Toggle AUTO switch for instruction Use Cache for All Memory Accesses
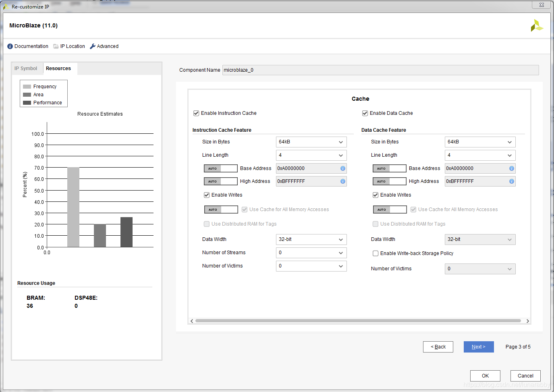 [221, 209]
